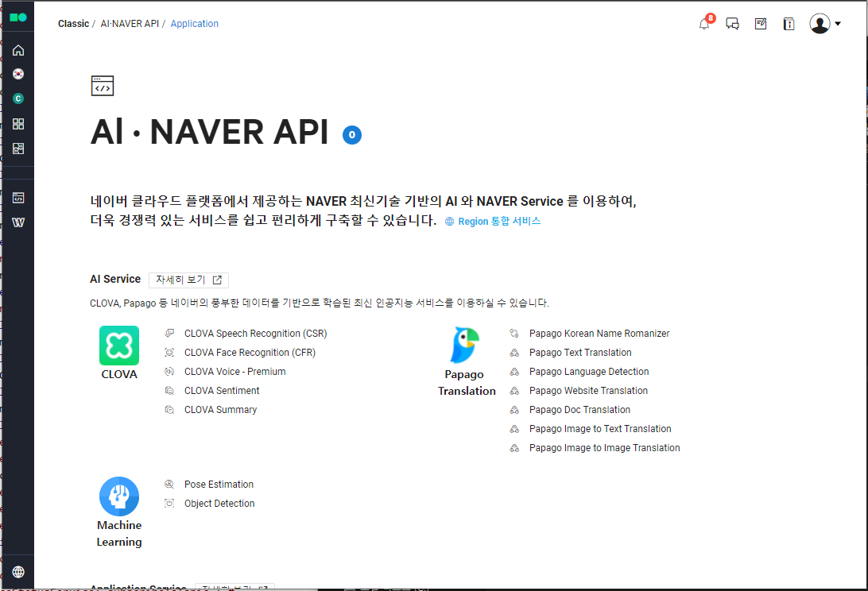Expand the account dropdown arrow
868x591 pixels.
point(838,24)
